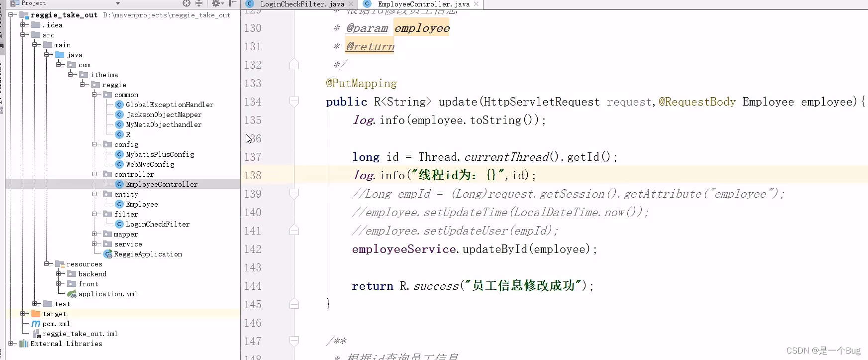This screenshot has width=868, height=360.
Task: Collapse the common package
Action: 95,95
